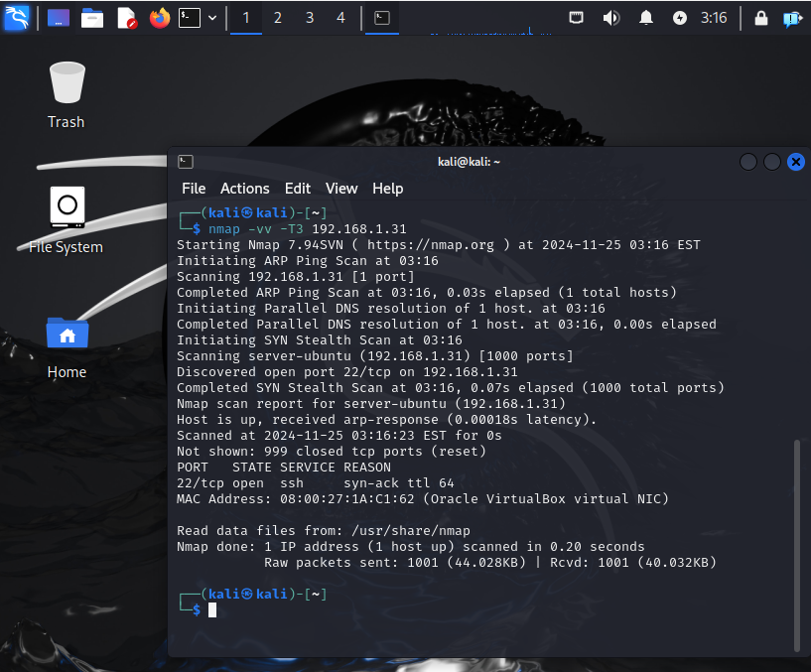Launch the text editor panel icon
The image size is (811, 672).
click(x=127, y=18)
